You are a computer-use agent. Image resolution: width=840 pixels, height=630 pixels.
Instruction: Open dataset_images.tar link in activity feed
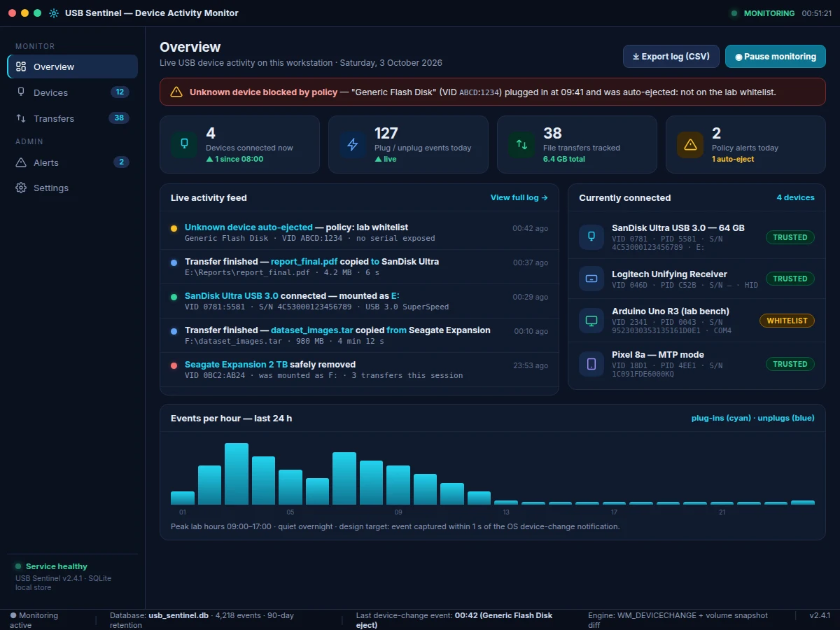311,330
